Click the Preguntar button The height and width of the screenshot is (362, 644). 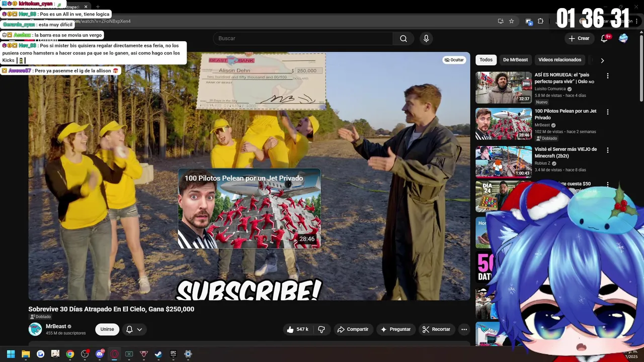[x=395, y=329]
